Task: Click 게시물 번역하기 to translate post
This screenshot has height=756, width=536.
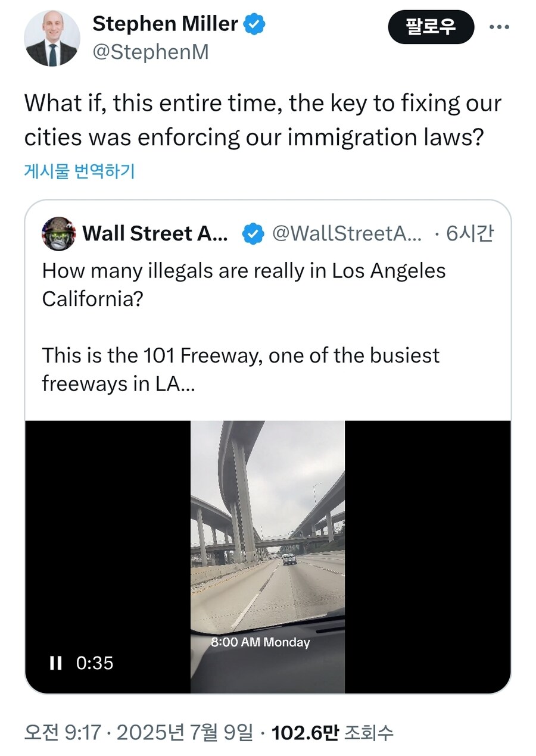Action: tap(79, 171)
